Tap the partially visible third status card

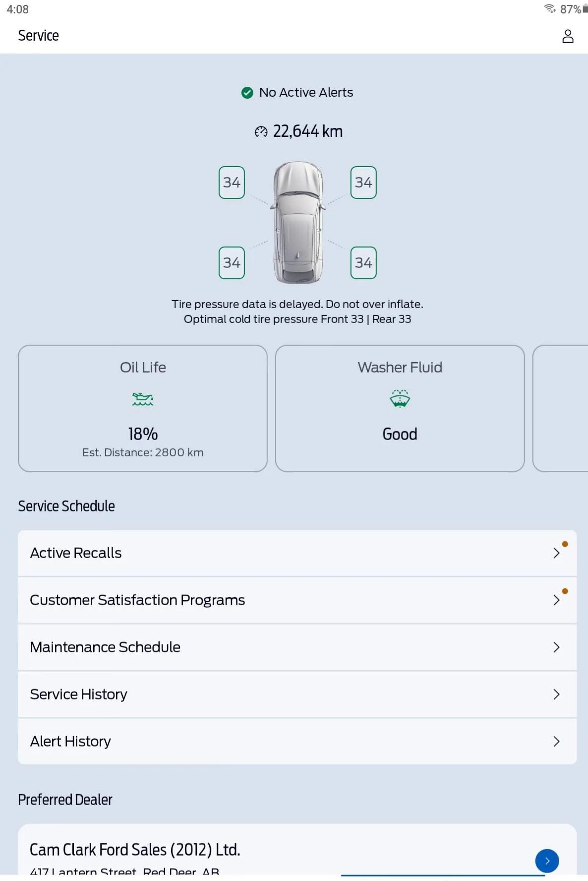(x=561, y=408)
